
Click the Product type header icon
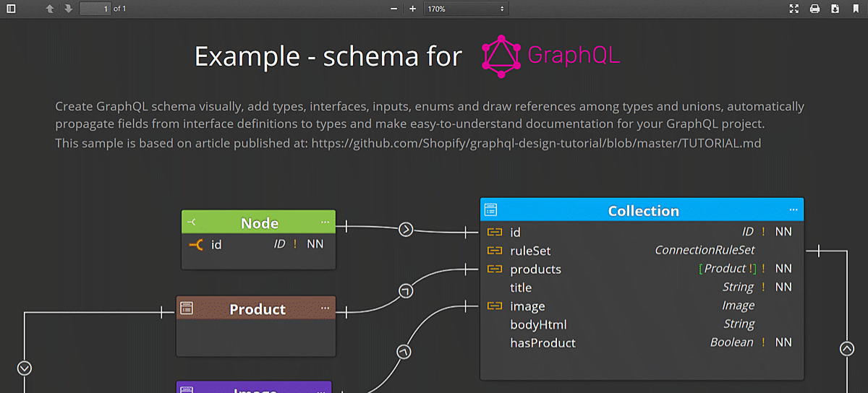(187, 308)
